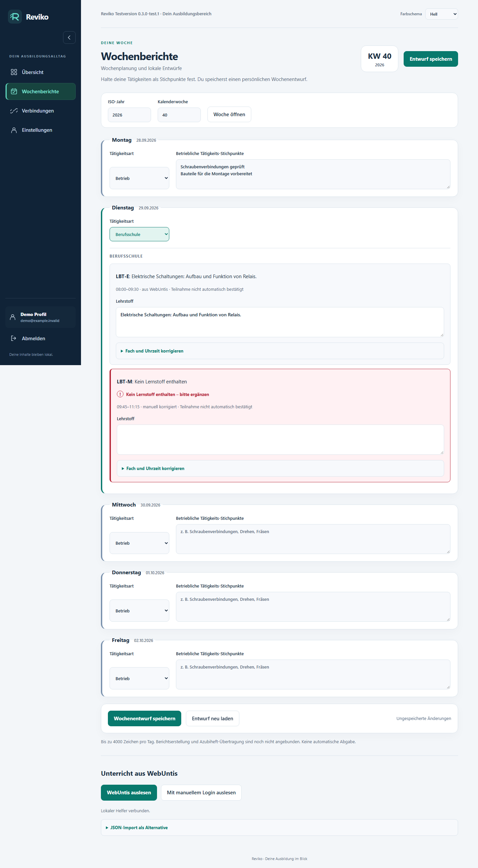Click the WebUntis auslesen button
Screen dimensions: 478x868
click(x=129, y=793)
